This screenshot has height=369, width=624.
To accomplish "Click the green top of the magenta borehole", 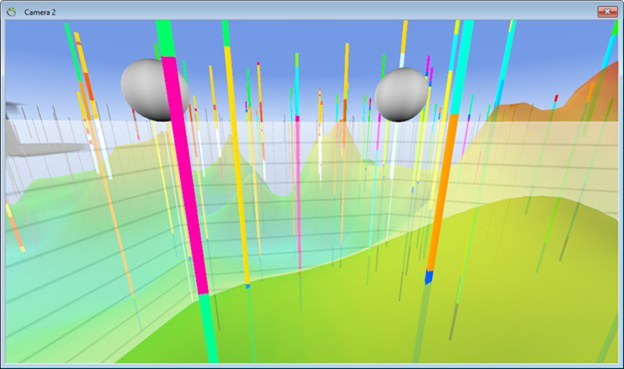I will pyautogui.click(x=166, y=38).
